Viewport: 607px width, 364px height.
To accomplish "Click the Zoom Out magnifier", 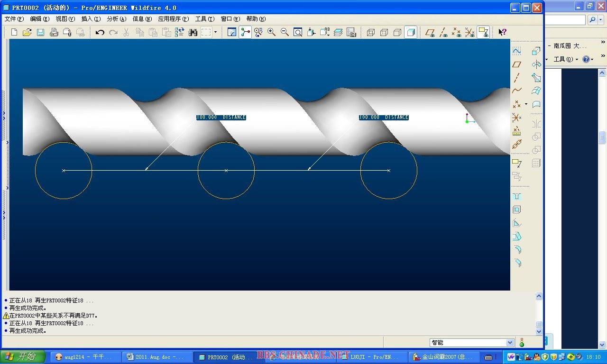I will (x=285, y=32).
